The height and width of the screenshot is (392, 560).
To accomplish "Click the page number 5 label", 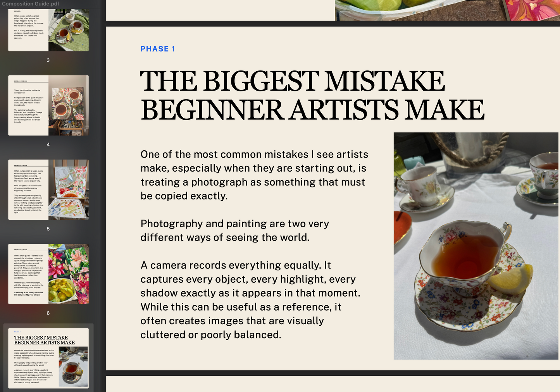I will click(48, 229).
